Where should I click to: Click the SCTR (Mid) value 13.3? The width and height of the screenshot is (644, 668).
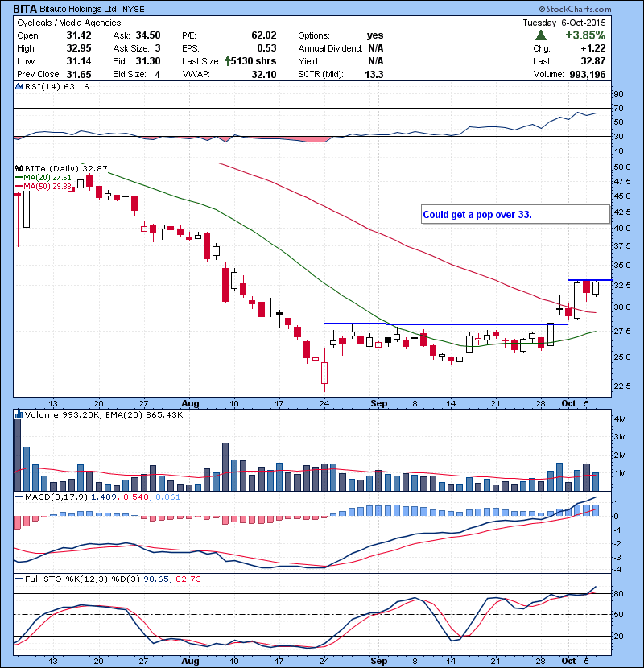tap(374, 74)
